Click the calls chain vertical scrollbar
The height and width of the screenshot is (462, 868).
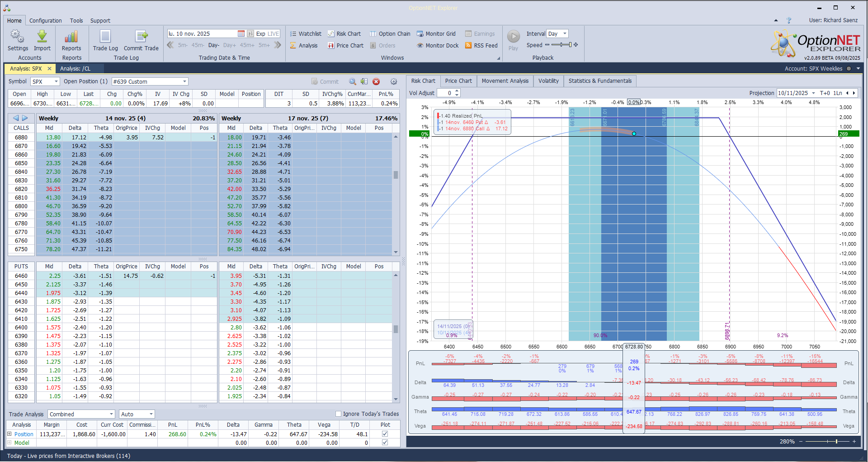(396, 194)
